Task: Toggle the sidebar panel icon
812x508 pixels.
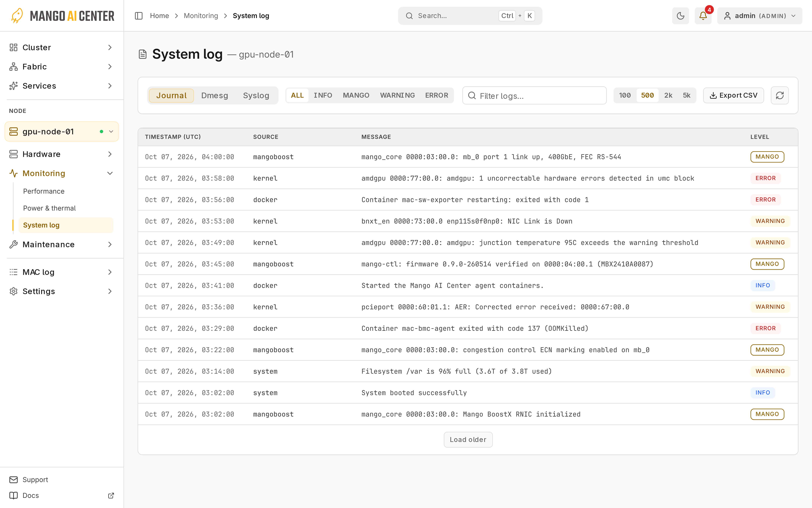Action: (x=139, y=16)
